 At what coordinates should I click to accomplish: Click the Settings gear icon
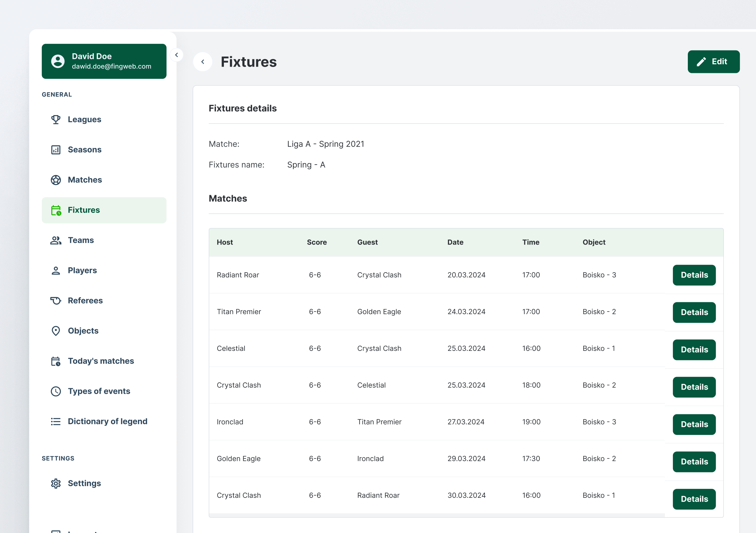55,483
